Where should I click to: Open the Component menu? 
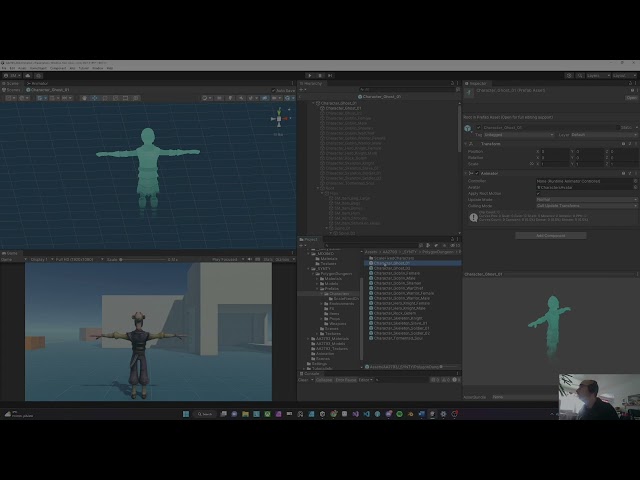(x=58, y=68)
